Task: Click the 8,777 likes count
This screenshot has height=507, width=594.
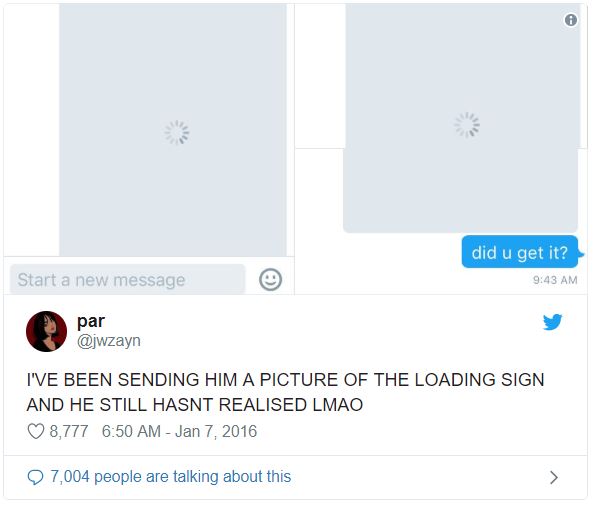Action: click(x=69, y=431)
